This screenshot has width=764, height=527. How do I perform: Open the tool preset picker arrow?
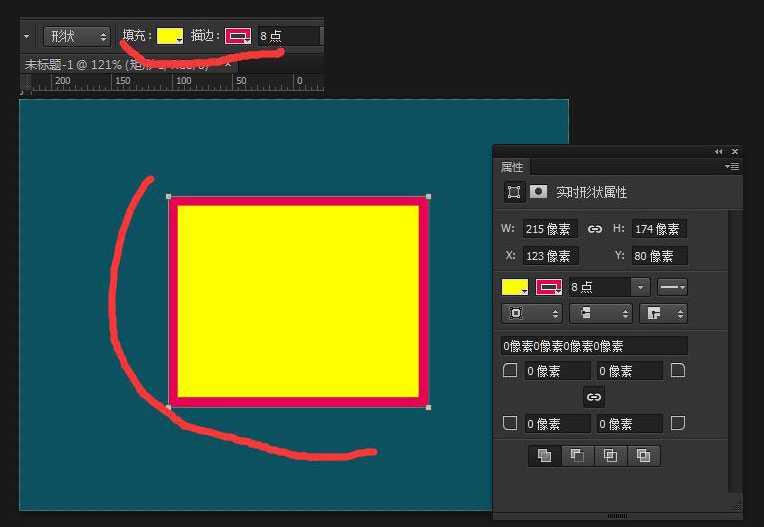26,37
